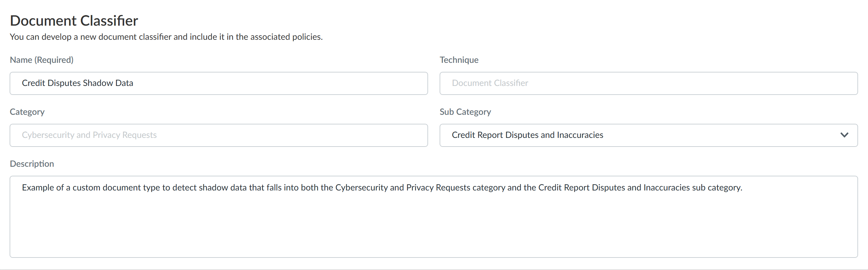Click the 'Document Classifier' placeholder in Technique
Image resolution: width=868 pixels, height=270 pixels.
[x=490, y=83]
